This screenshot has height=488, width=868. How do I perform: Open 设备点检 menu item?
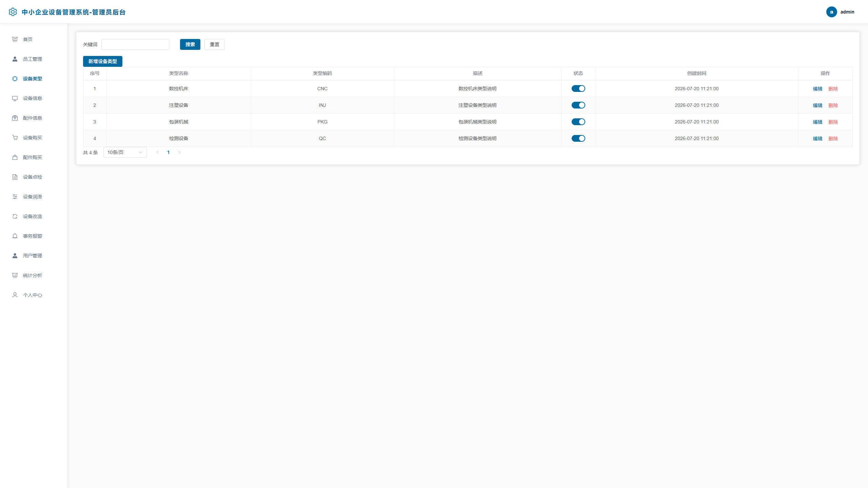34,177
